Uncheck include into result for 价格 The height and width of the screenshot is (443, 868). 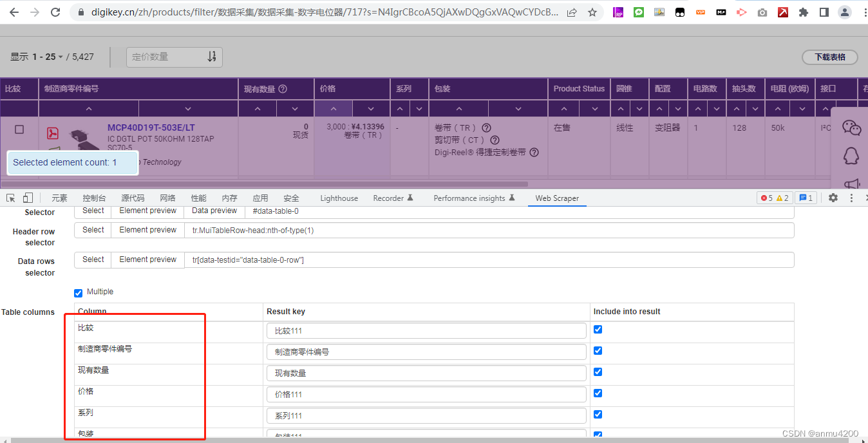click(x=598, y=393)
